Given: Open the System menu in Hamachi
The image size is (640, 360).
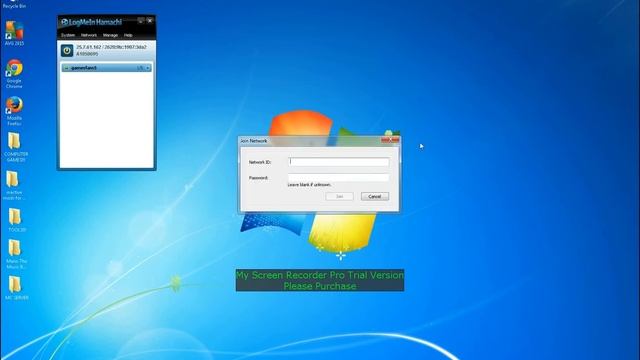Looking at the screenshot, I should (x=68, y=36).
